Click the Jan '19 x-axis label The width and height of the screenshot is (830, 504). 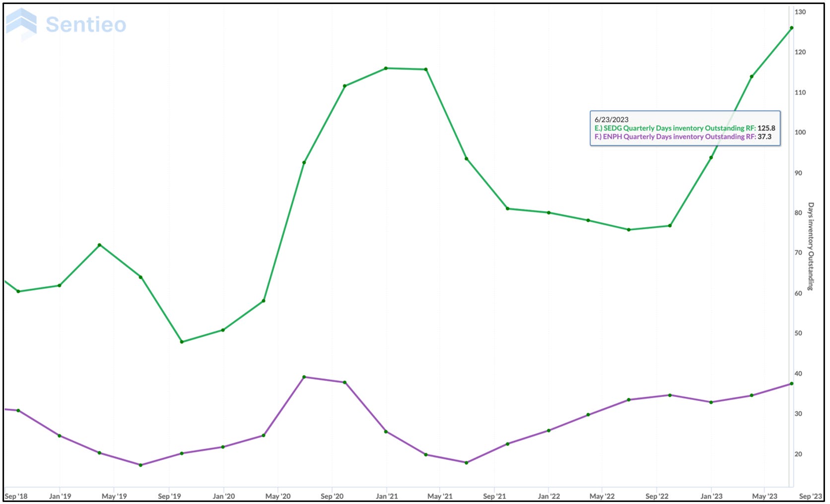click(x=60, y=496)
